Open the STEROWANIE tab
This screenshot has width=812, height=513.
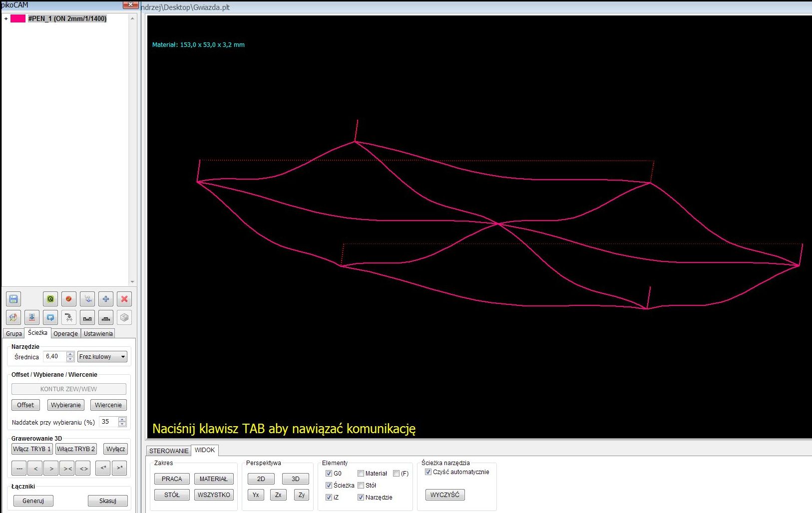point(169,451)
